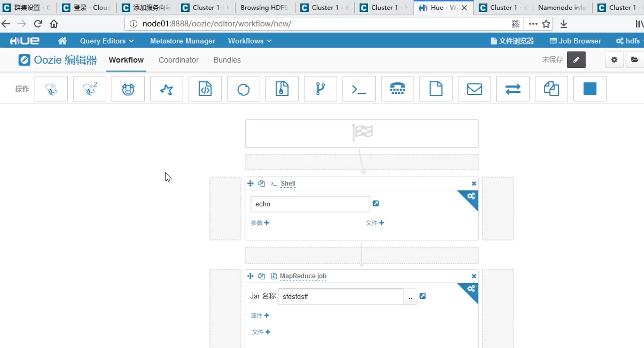The height and width of the screenshot is (348, 644).
Task: Add an Email action node
Action: pyautogui.click(x=474, y=89)
